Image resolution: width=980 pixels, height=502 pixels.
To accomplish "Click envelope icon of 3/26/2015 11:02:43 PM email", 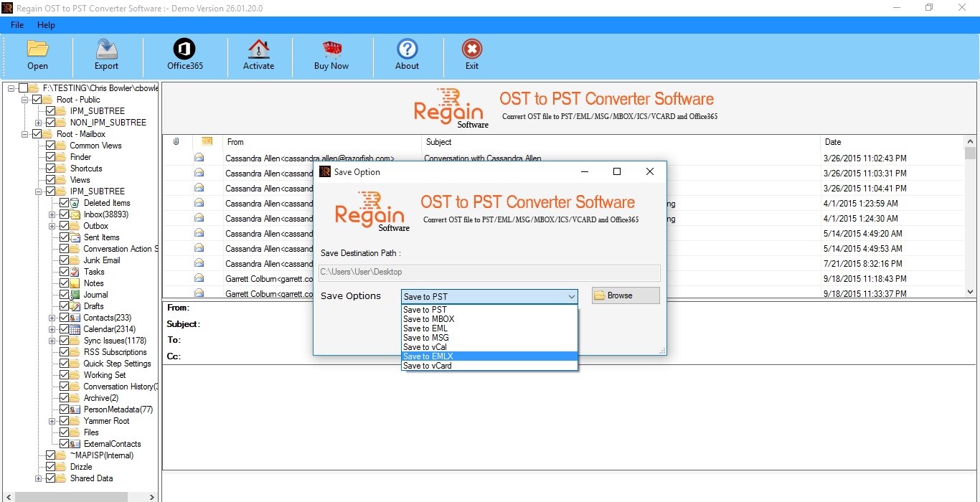I will [199, 158].
